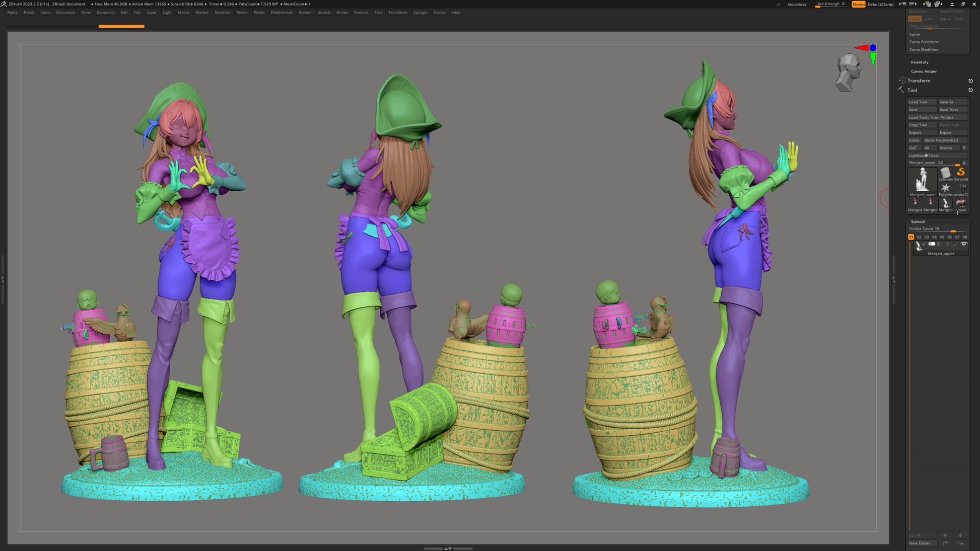This screenshot has height=551, width=980.
Task: Open the Preferences menu
Action: pyautogui.click(x=281, y=13)
